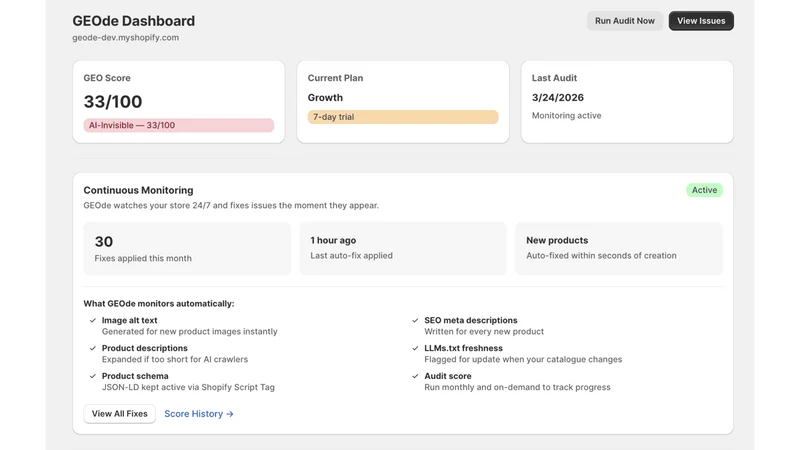Click the 7-day trial progress bar
Screen dimensions: 800x450
[403, 117]
